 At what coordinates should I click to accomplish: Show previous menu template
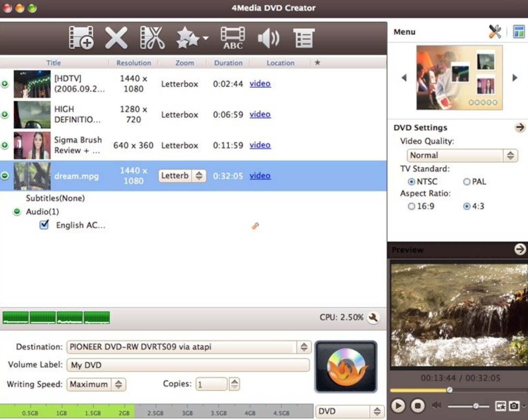pos(404,78)
